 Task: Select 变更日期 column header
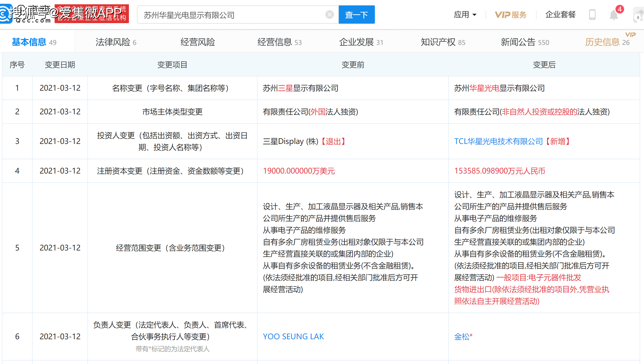pos(60,65)
